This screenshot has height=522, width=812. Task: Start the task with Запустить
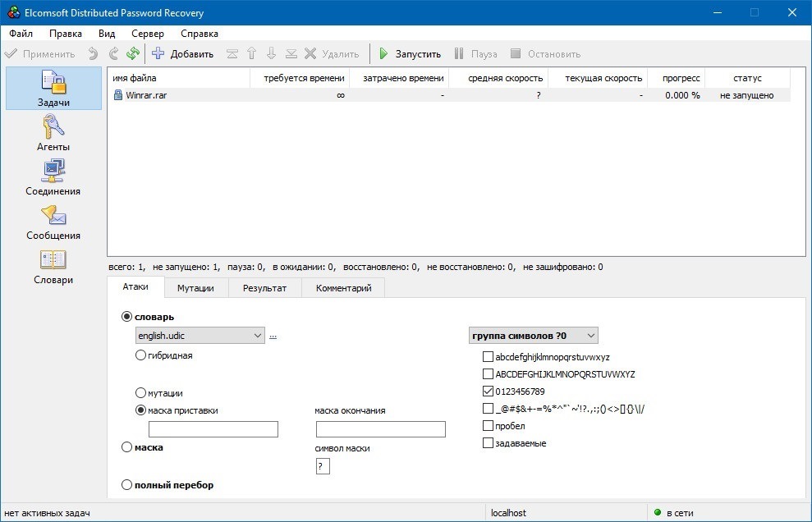[x=409, y=54]
